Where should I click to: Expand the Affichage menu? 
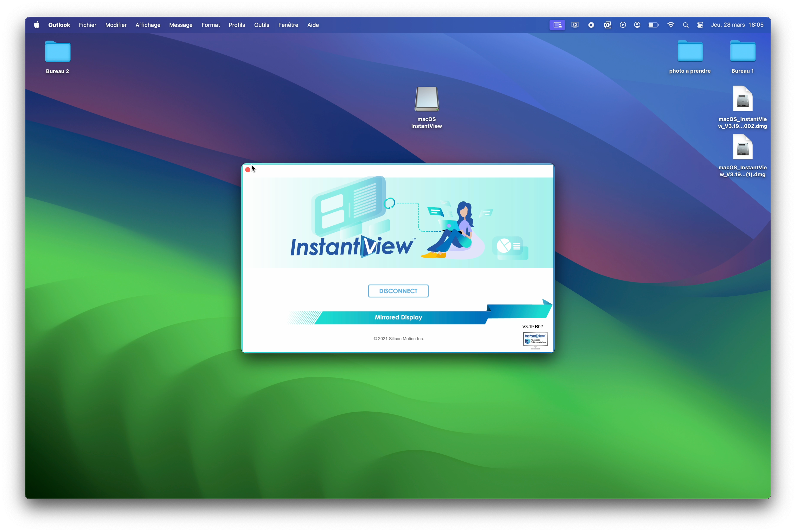pos(148,25)
